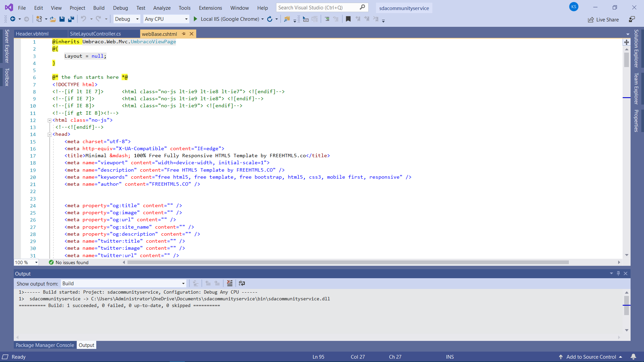This screenshot has width=644, height=362.
Task: Click the Navigate Backward arrow icon
Action: pos(13,19)
